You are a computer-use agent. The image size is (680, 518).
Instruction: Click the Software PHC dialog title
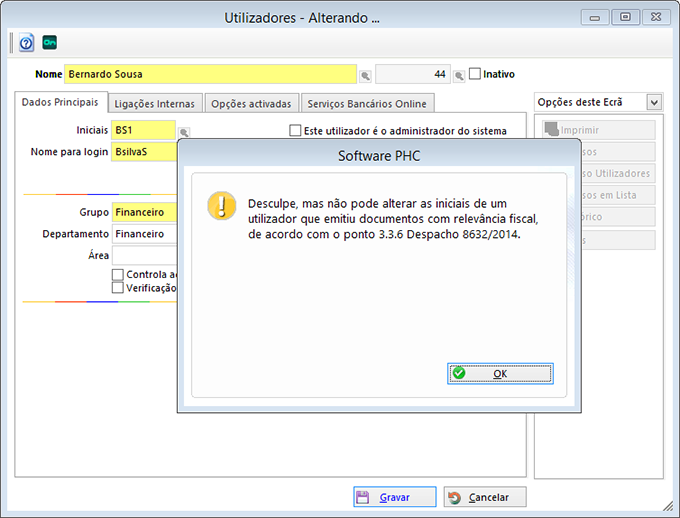coord(379,156)
